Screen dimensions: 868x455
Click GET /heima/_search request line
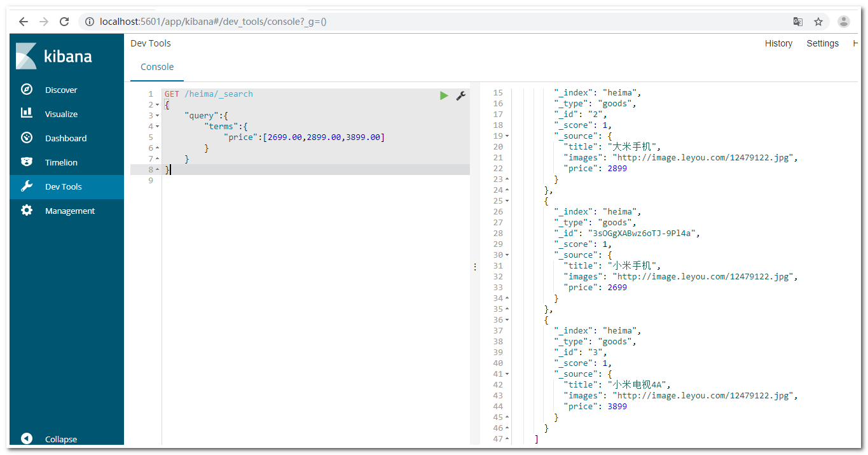pos(209,94)
